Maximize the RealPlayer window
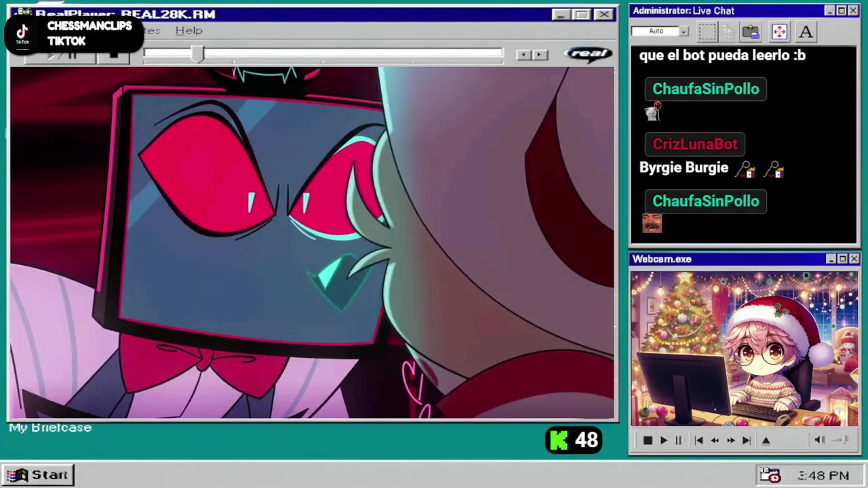Viewport: 868px width, 488px height. (x=582, y=15)
